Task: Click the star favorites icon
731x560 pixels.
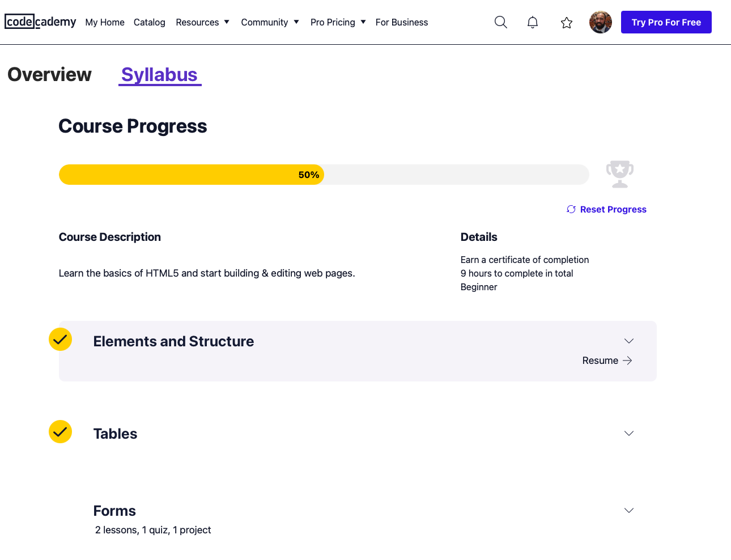Action: pos(567,23)
